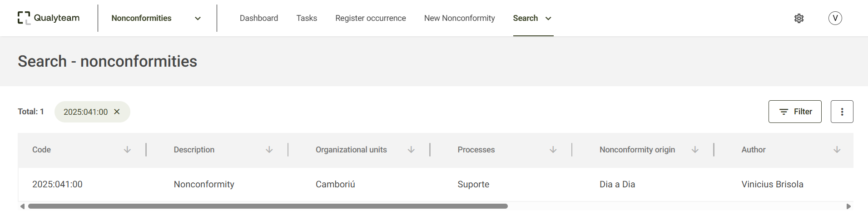868x220 pixels.
Task: Open nonconformity row 2025:041:00
Action: click(x=435, y=184)
